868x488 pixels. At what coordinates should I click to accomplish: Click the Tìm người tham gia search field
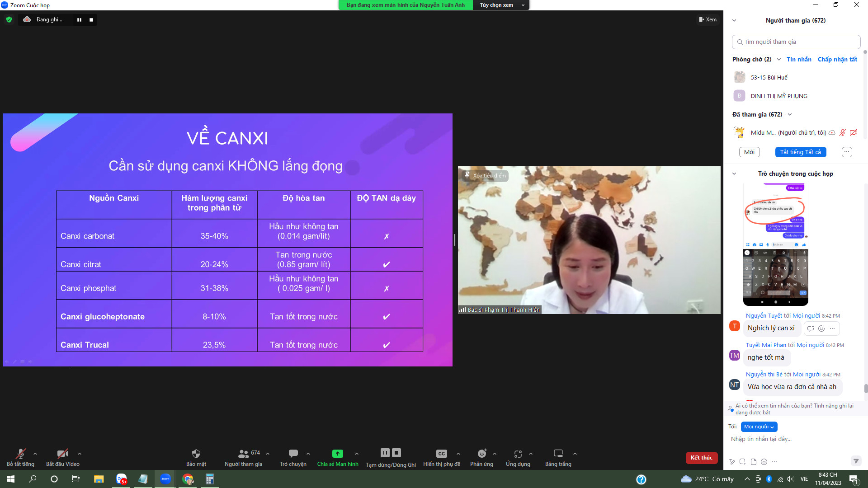point(796,42)
